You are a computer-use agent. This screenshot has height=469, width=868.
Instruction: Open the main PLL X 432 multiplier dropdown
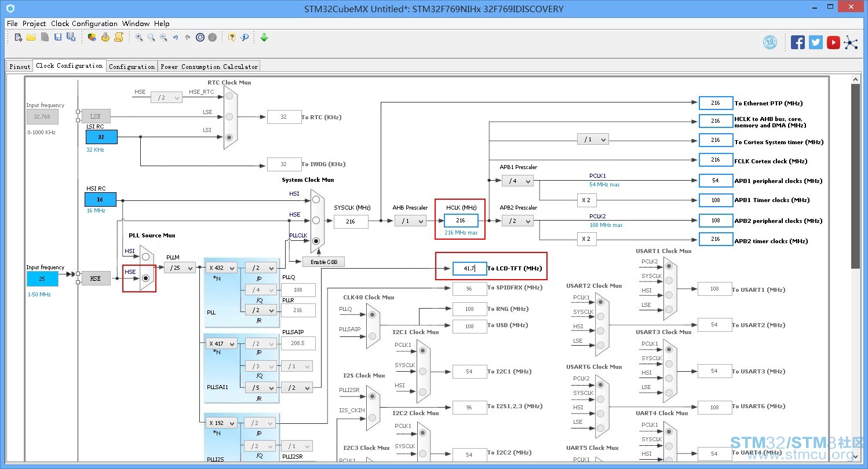click(x=221, y=268)
